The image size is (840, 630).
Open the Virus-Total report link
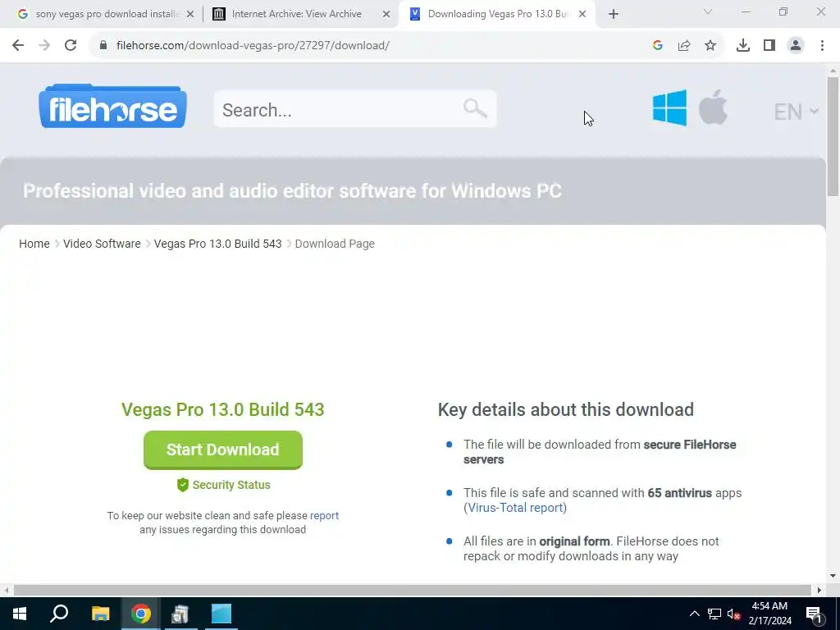pos(515,507)
